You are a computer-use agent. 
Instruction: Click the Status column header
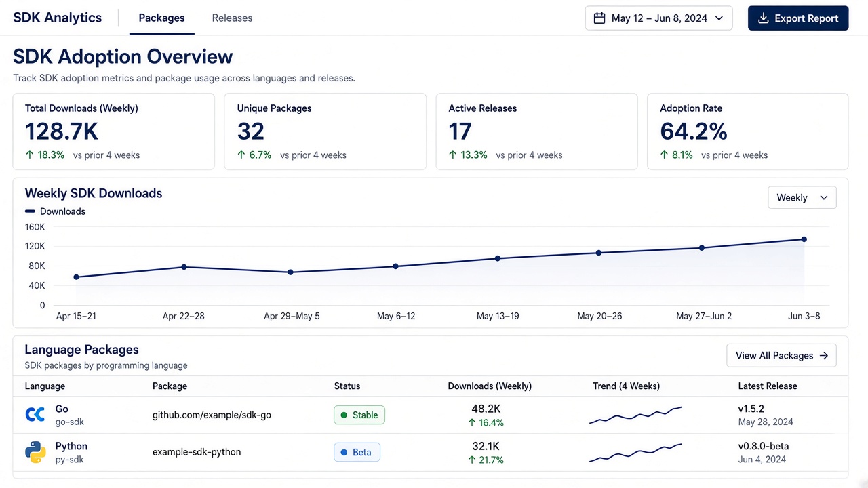347,386
